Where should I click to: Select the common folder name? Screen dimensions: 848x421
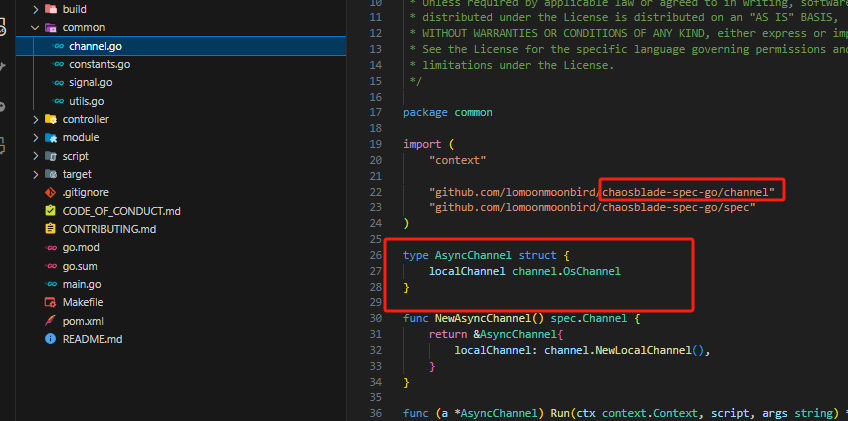pyautogui.click(x=84, y=28)
